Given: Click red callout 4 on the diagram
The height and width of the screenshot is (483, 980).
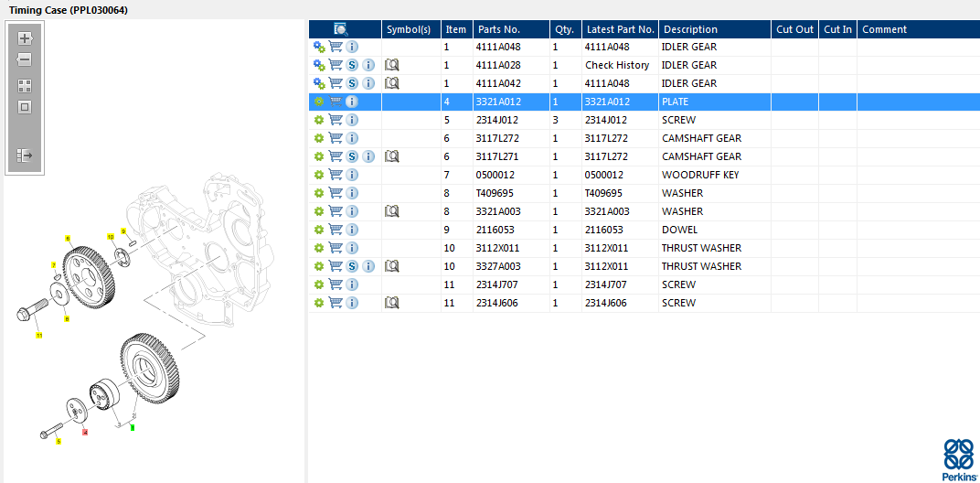Looking at the screenshot, I should pos(85,432).
